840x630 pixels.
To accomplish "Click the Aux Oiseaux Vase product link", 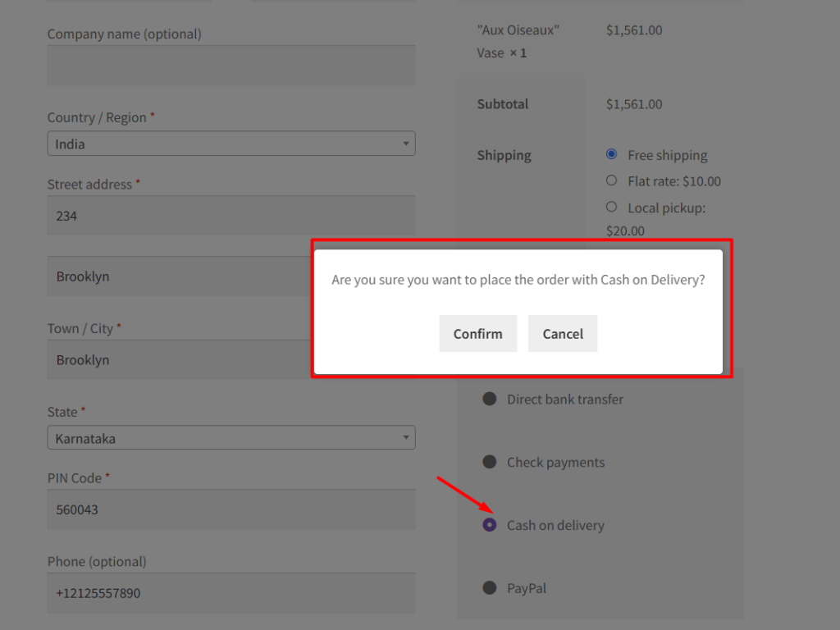I will pyautogui.click(x=518, y=39).
